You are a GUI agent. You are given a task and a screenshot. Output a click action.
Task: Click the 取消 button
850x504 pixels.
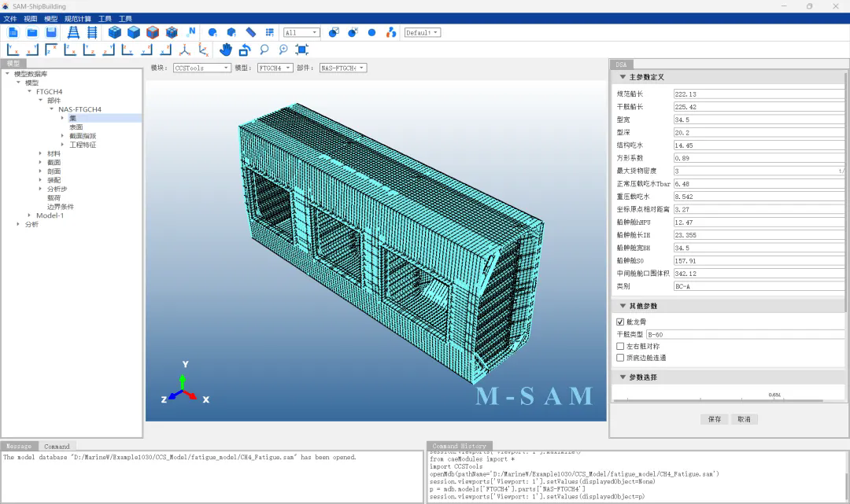(743, 419)
